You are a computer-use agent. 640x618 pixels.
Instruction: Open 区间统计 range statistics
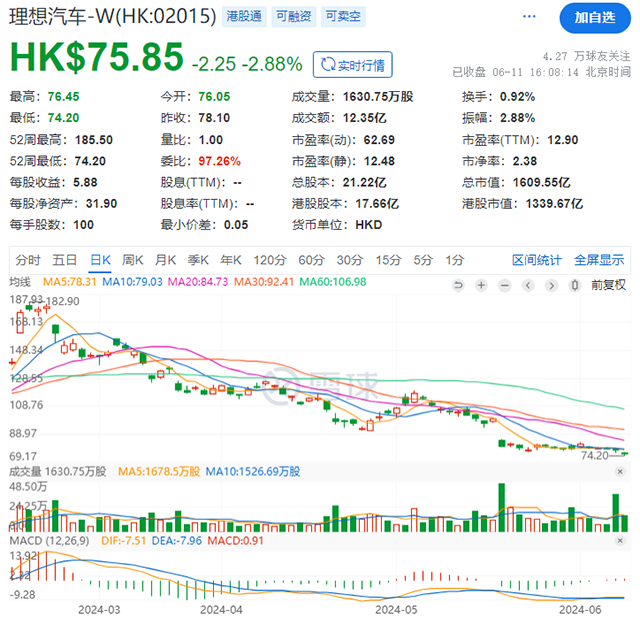pyautogui.click(x=537, y=260)
